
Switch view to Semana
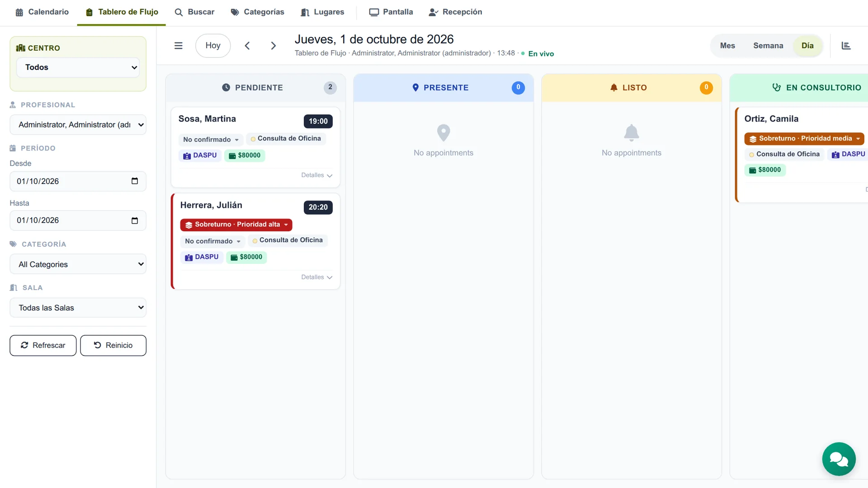tap(768, 46)
